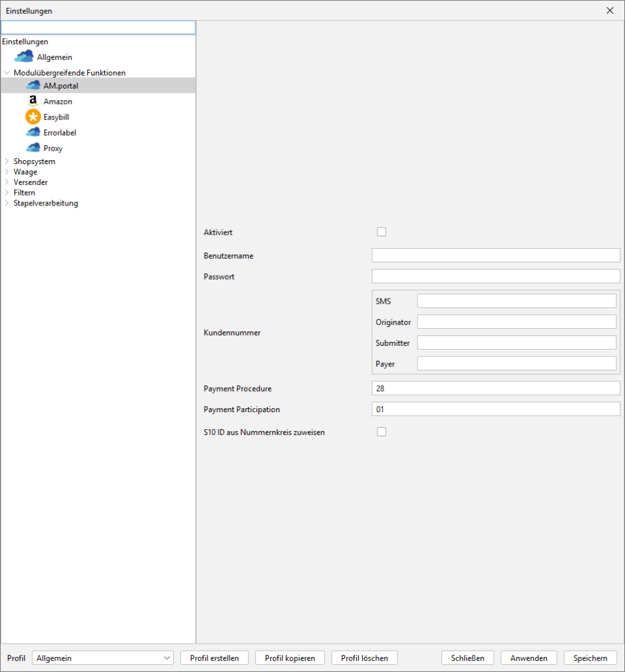This screenshot has width=625, height=672.
Task: Open Easybill via its orange icon
Action: click(x=33, y=117)
